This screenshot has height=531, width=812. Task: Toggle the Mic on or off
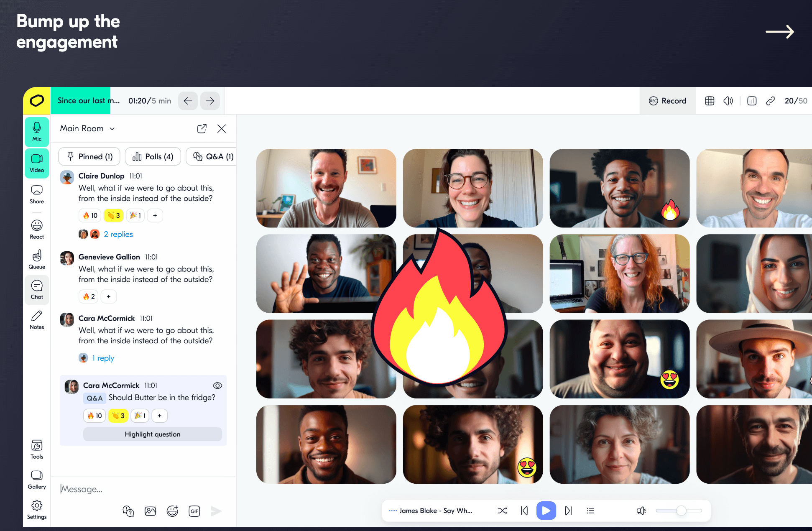pyautogui.click(x=37, y=132)
